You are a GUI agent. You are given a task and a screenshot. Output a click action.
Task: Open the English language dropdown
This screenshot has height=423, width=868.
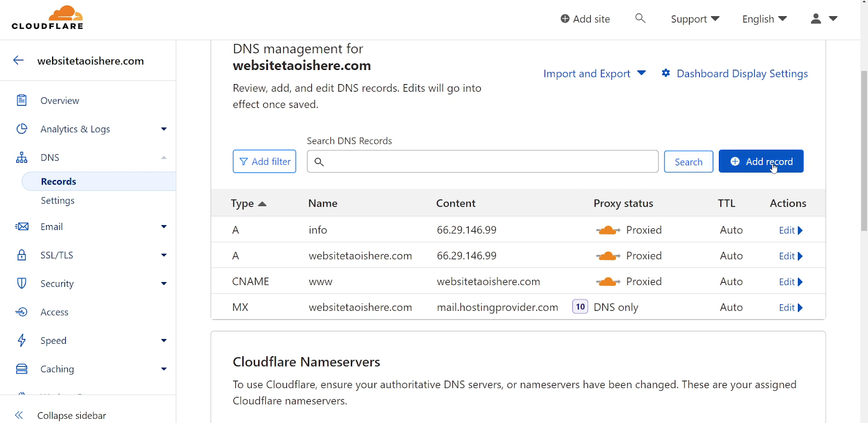764,19
